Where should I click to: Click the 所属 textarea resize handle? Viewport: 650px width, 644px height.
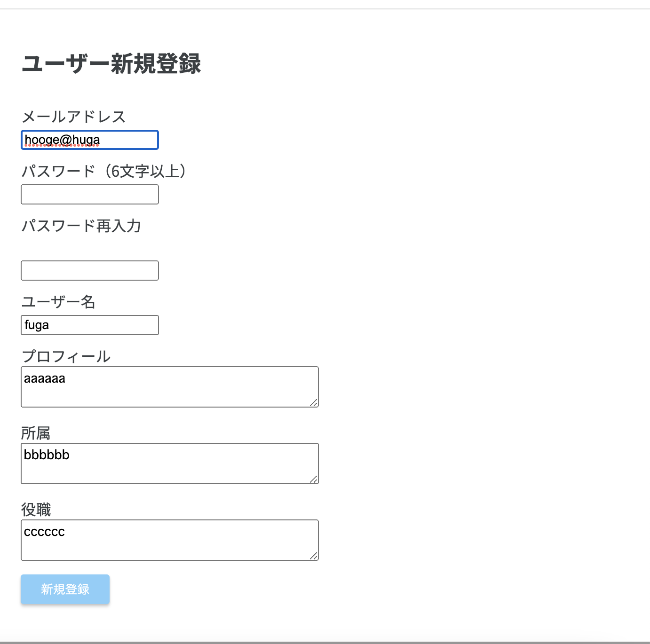pos(315,479)
